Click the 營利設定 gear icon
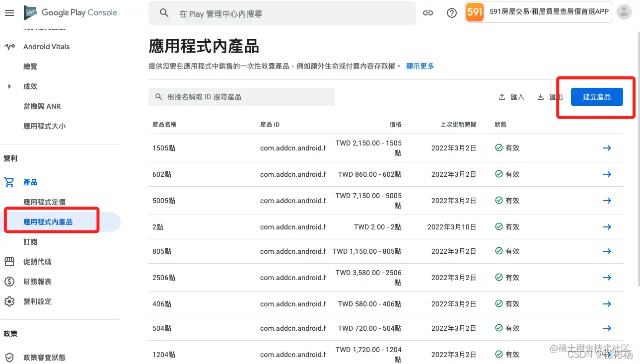 tap(9, 301)
